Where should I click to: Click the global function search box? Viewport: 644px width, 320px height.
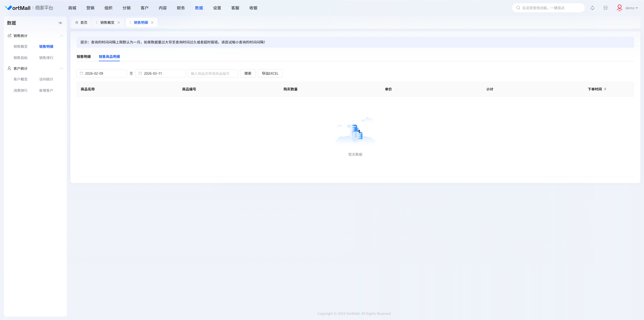coord(548,8)
